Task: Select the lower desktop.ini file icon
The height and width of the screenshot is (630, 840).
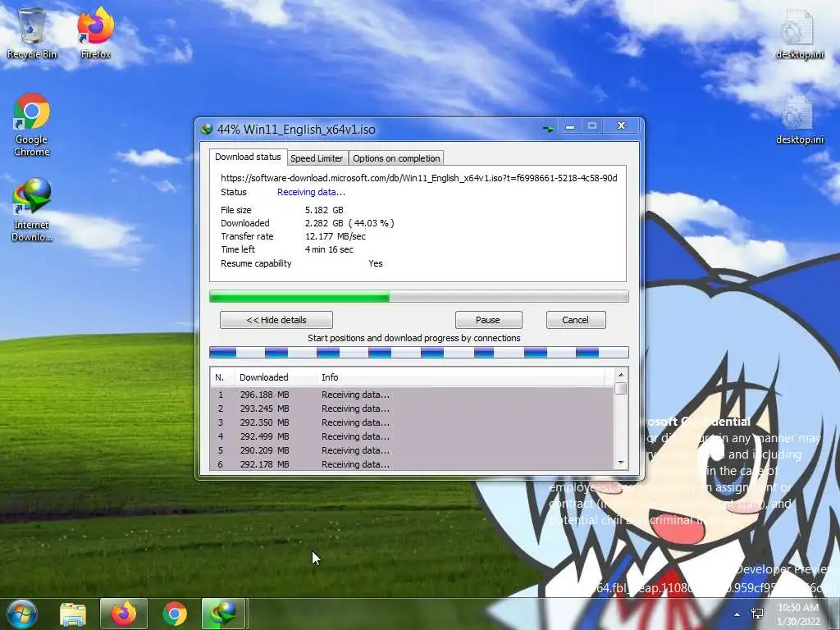Action: point(799,120)
